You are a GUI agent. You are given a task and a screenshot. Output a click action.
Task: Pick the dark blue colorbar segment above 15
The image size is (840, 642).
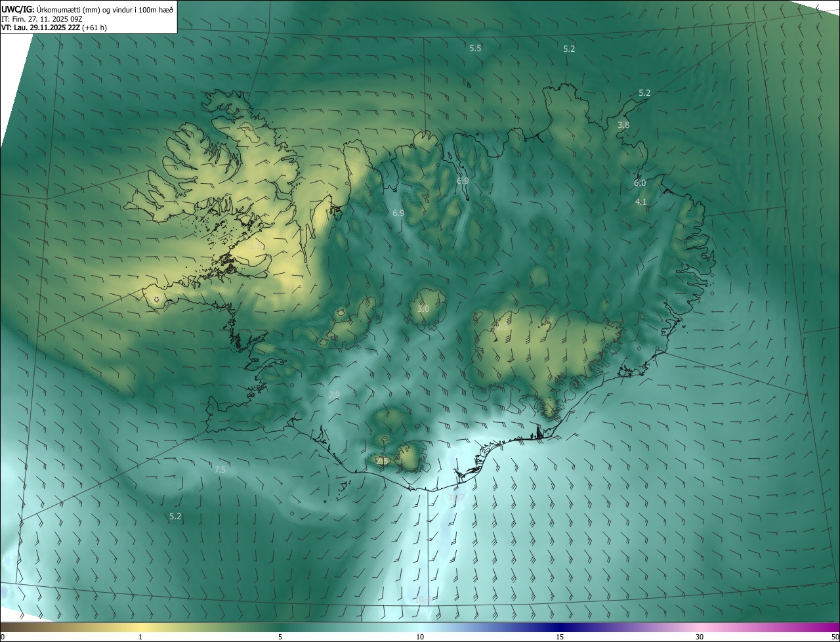pos(560,628)
